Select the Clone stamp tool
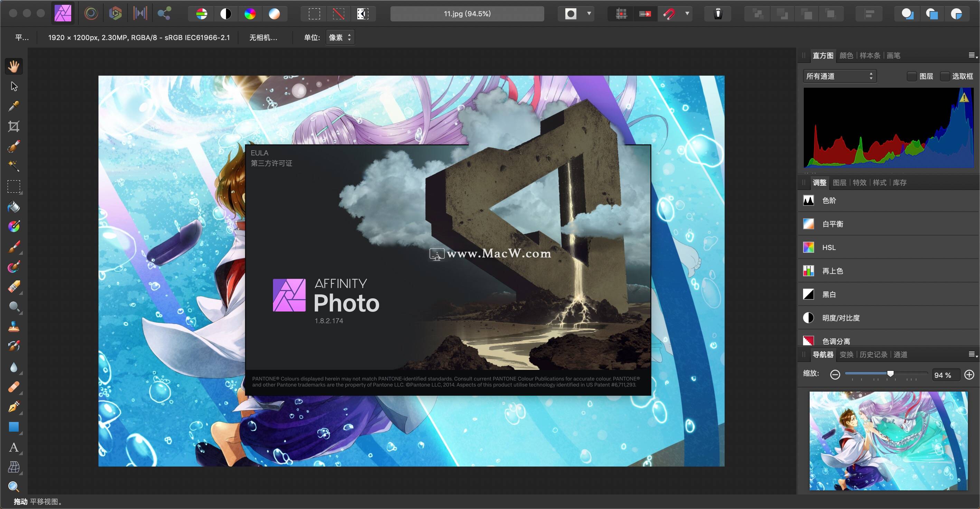This screenshot has width=980, height=509. [14, 327]
